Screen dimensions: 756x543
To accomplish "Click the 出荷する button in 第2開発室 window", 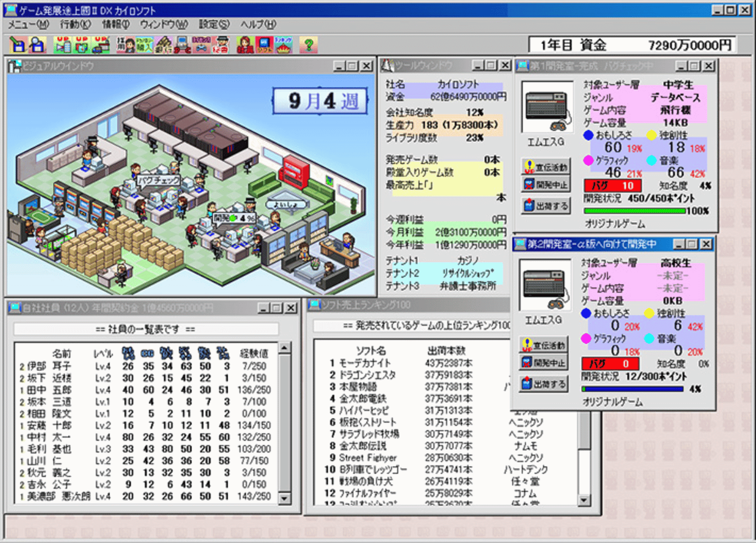I will [543, 384].
